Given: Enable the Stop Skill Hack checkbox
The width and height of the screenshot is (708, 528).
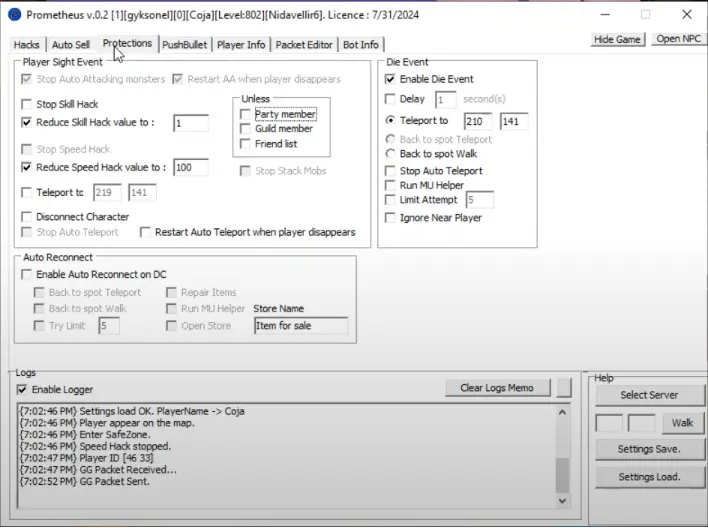Looking at the screenshot, I should coord(27,104).
